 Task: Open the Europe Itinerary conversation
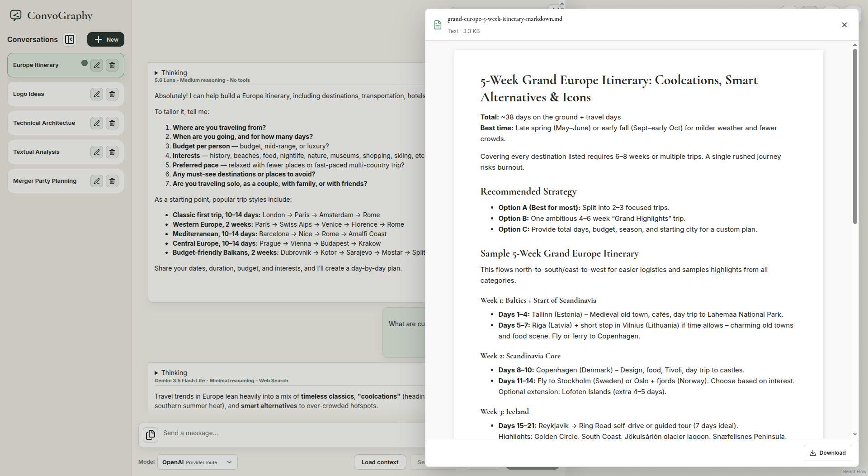[x=36, y=65]
